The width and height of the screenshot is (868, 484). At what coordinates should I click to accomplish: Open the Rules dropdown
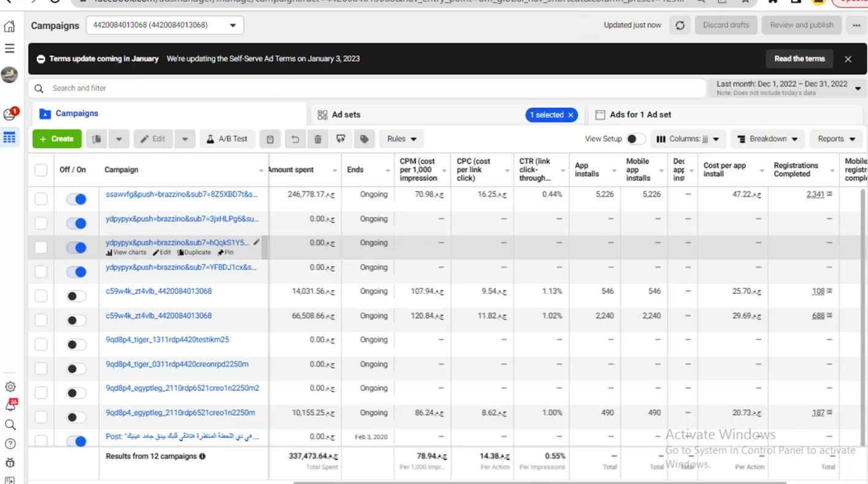click(x=401, y=139)
